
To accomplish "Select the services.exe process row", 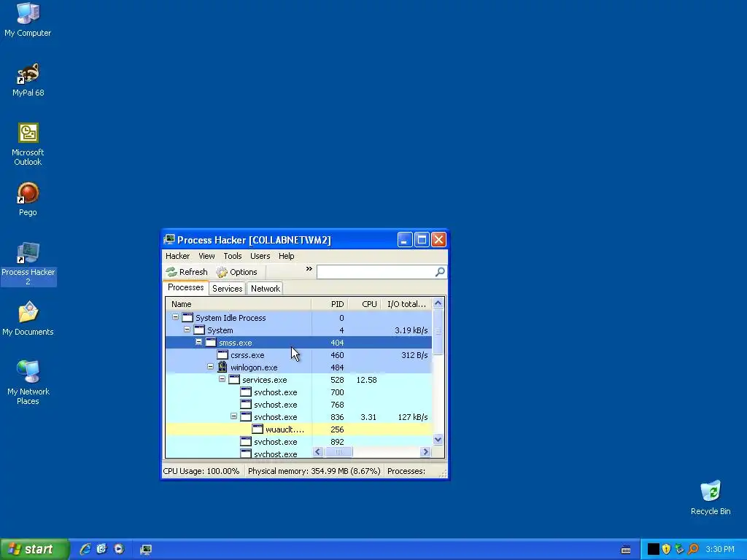I will click(x=298, y=379).
